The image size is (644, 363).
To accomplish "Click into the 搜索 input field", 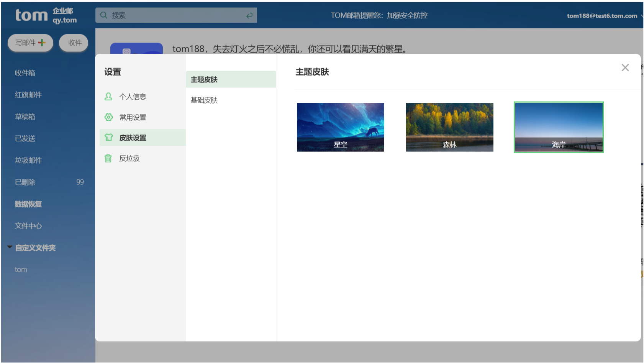I will pos(176,15).
